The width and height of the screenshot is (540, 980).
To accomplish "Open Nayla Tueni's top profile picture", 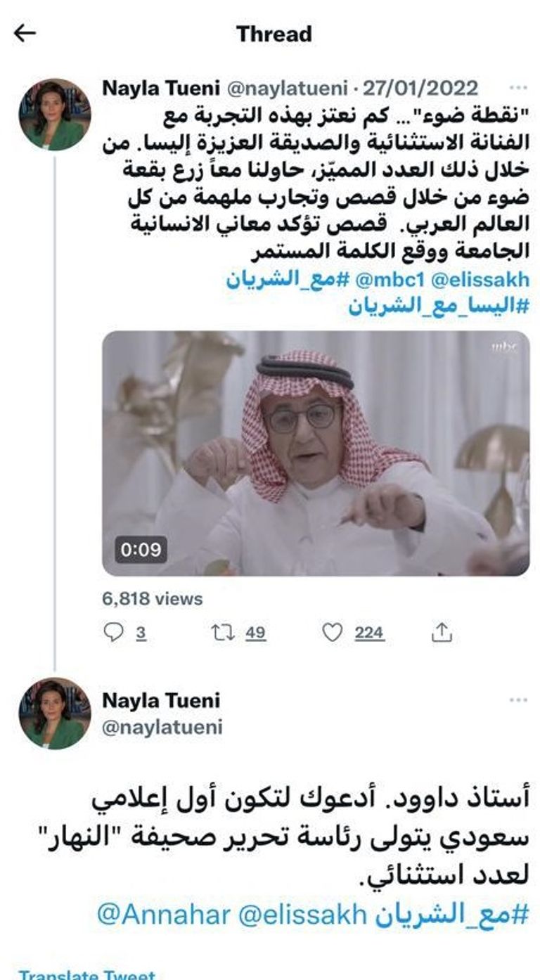I will pos(54,114).
